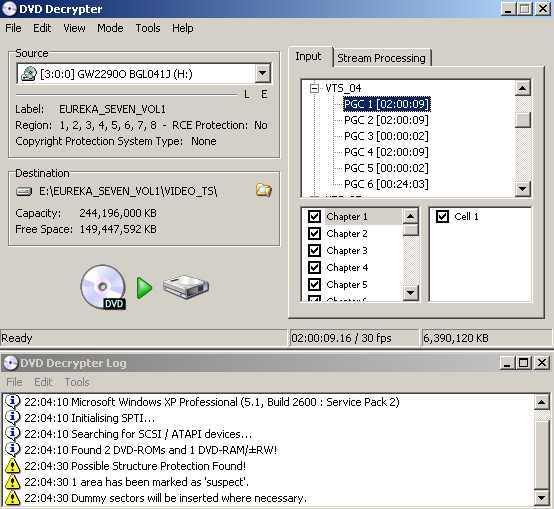Open File menu in Log window
This screenshot has width=554, height=509.
coord(14,382)
